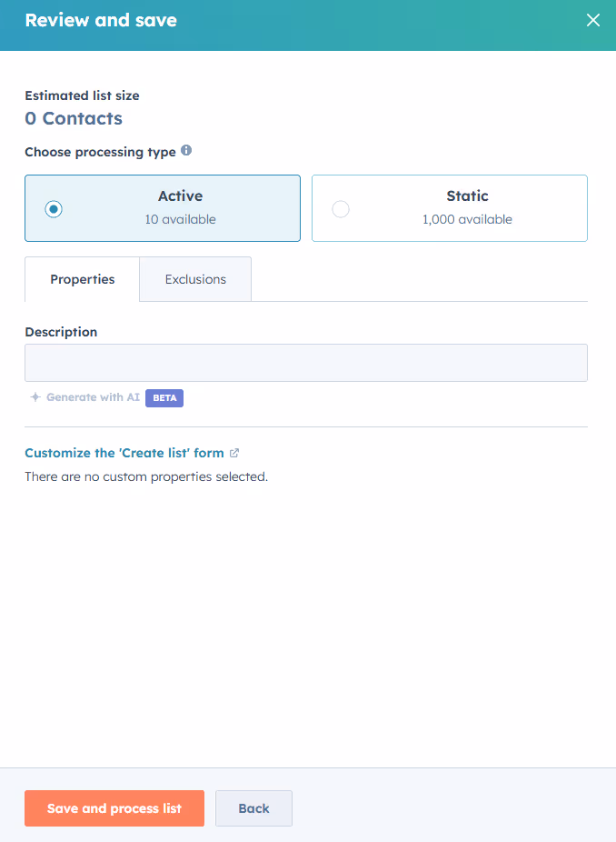The image size is (616, 842).
Task: Click the Review and save header title
Action: [101, 19]
